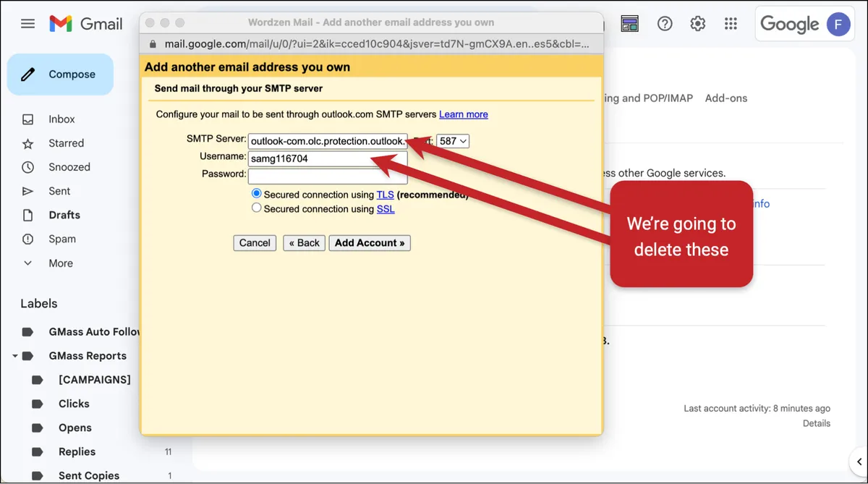Click the SMTP Server input field
The image size is (868, 484).
(328, 141)
